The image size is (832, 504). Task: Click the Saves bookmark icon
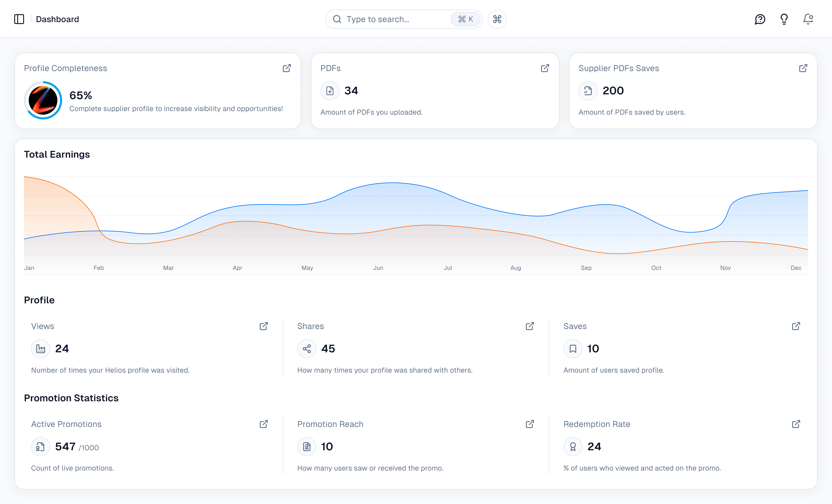[x=573, y=349]
